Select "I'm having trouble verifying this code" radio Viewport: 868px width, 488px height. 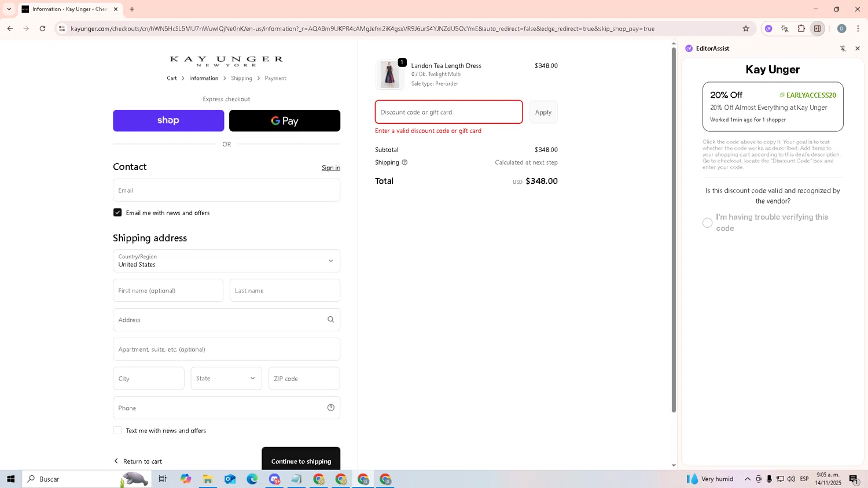click(x=707, y=223)
